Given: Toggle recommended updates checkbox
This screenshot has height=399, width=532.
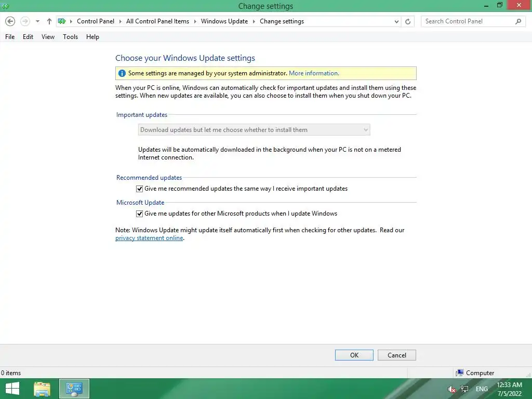Looking at the screenshot, I should [139, 189].
